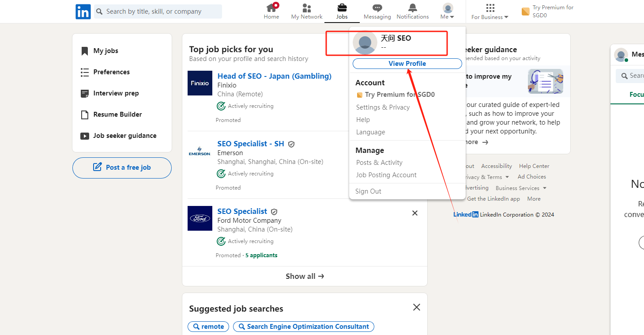Close Suggested job searches section
This screenshot has height=335, width=644.
[416, 307]
